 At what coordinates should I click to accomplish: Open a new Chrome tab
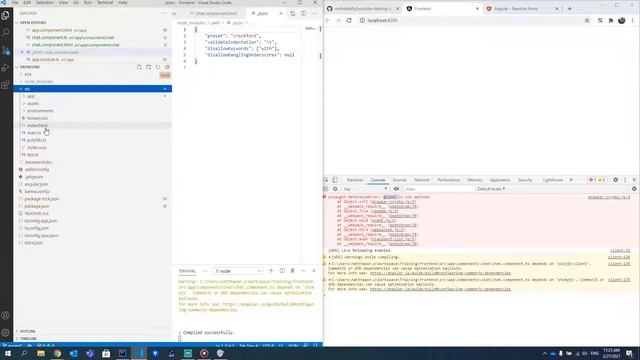pyautogui.click(x=570, y=9)
